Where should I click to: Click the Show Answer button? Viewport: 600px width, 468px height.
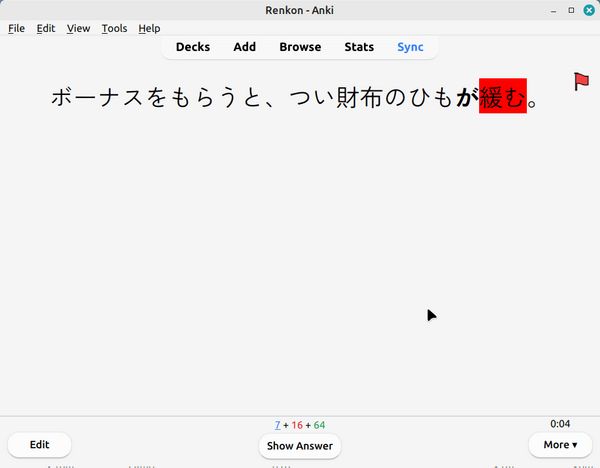tap(300, 446)
